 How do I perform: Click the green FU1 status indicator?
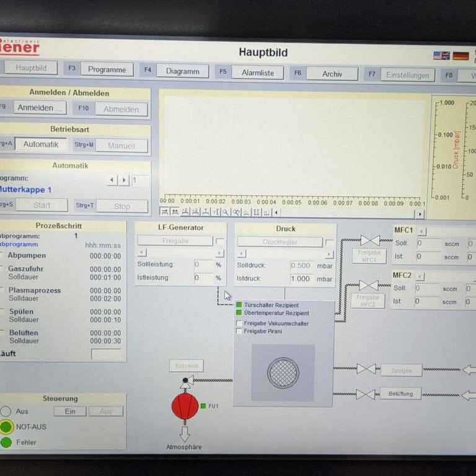coord(203,406)
